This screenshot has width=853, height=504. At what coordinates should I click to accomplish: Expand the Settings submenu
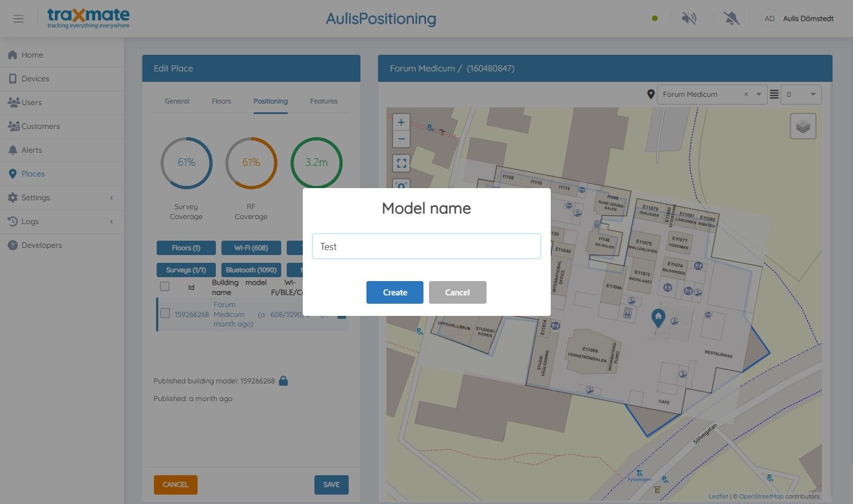(x=62, y=198)
